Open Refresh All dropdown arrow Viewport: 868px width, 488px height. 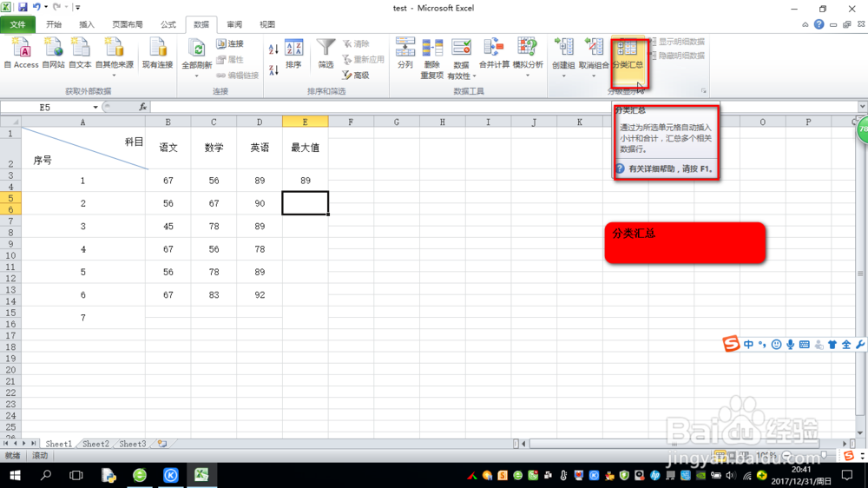pyautogui.click(x=196, y=75)
